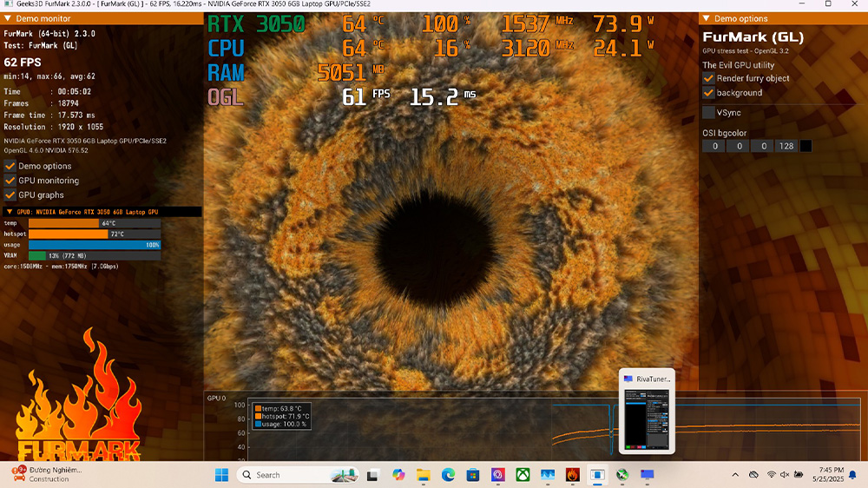Collapse the Demo monitor panel triangle
Screen dimensions: 868x488
click(8, 18)
